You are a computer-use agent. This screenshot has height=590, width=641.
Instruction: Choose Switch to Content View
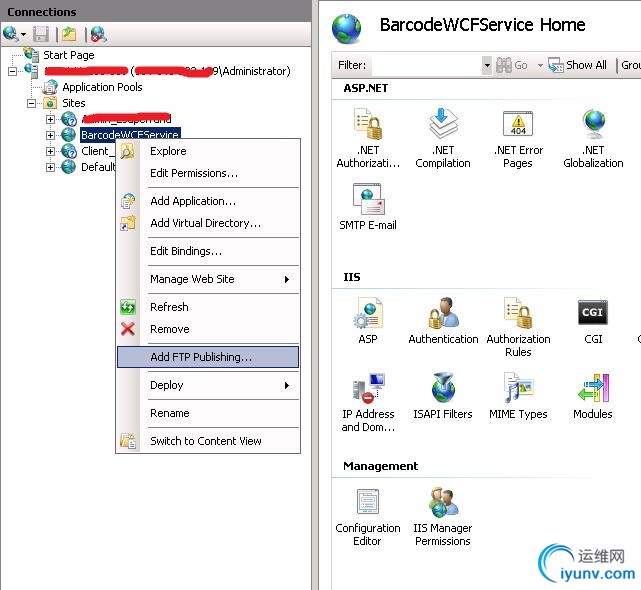tap(208, 441)
